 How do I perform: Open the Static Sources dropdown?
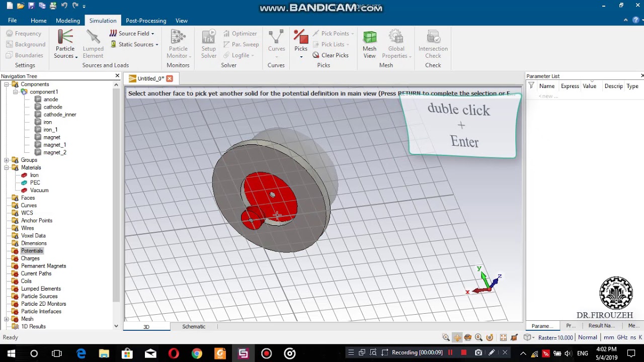click(134, 44)
